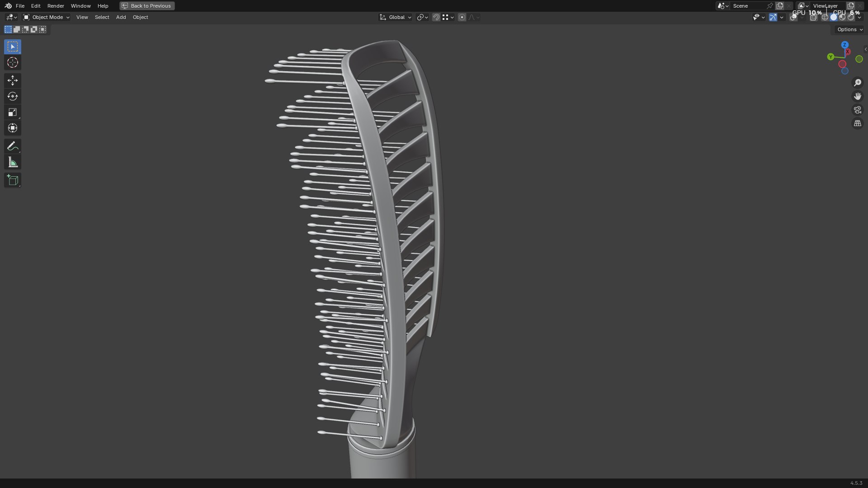Image resolution: width=868 pixels, height=488 pixels.
Task: Toggle camera view with camera icon
Action: pyautogui.click(x=858, y=110)
